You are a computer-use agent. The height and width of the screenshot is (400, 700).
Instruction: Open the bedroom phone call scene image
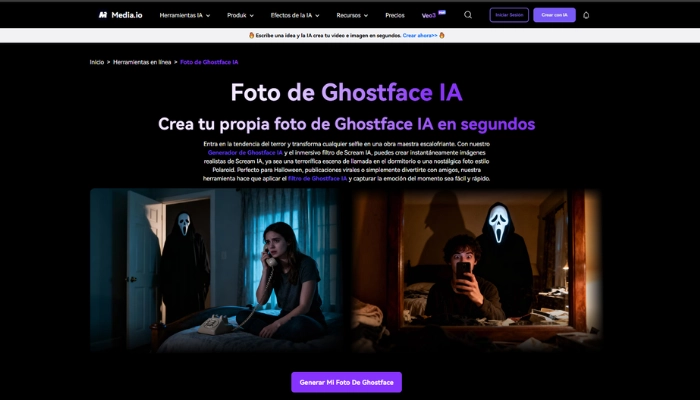click(217, 270)
